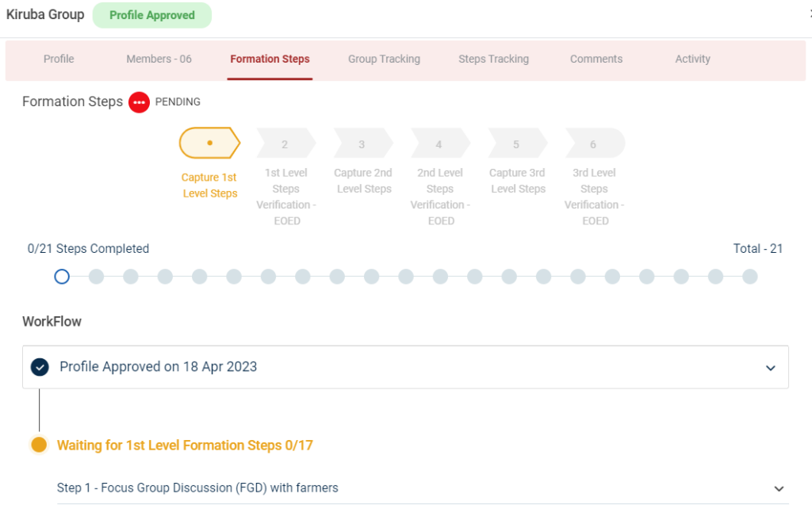Click the Profile Approved status badge
This screenshot has width=812, height=505.
(152, 15)
